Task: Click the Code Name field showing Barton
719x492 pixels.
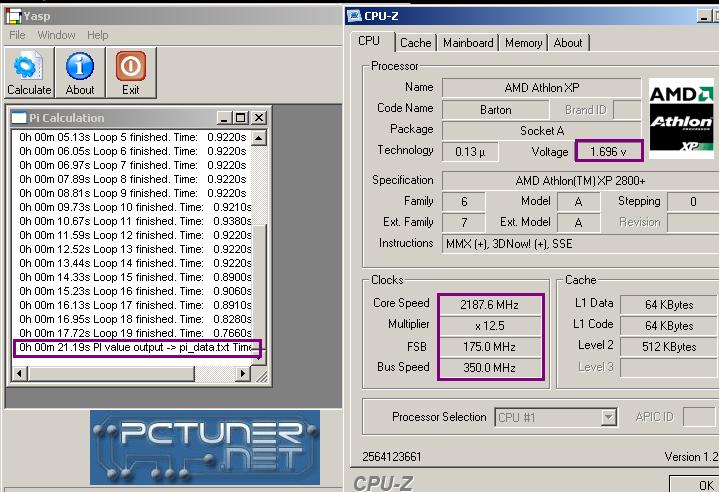Action: 496,110
